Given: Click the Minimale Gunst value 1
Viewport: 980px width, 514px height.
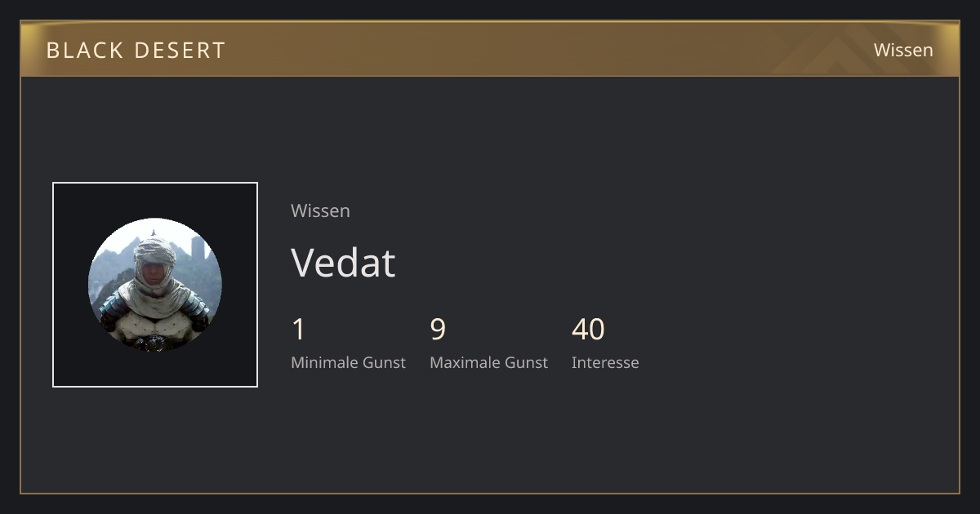Looking at the screenshot, I should click(x=298, y=330).
